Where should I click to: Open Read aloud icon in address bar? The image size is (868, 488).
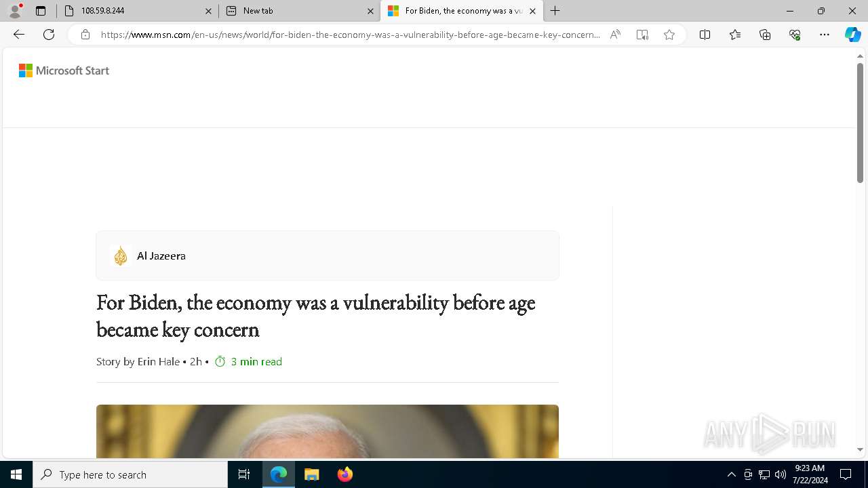point(615,35)
